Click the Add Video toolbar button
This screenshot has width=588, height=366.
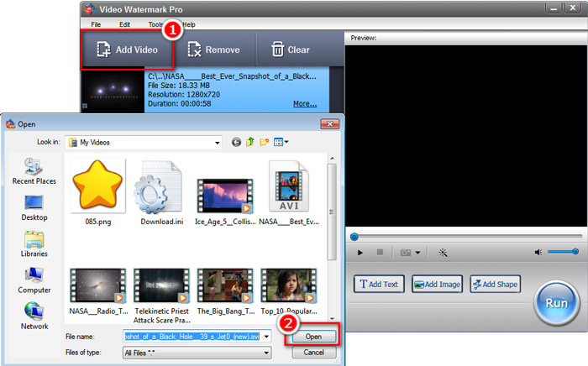pyautogui.click(x=127, y=50)
